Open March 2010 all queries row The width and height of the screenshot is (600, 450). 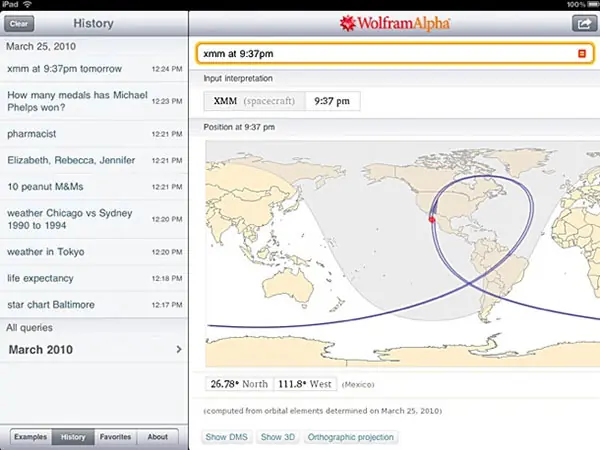tap(94, 349)
